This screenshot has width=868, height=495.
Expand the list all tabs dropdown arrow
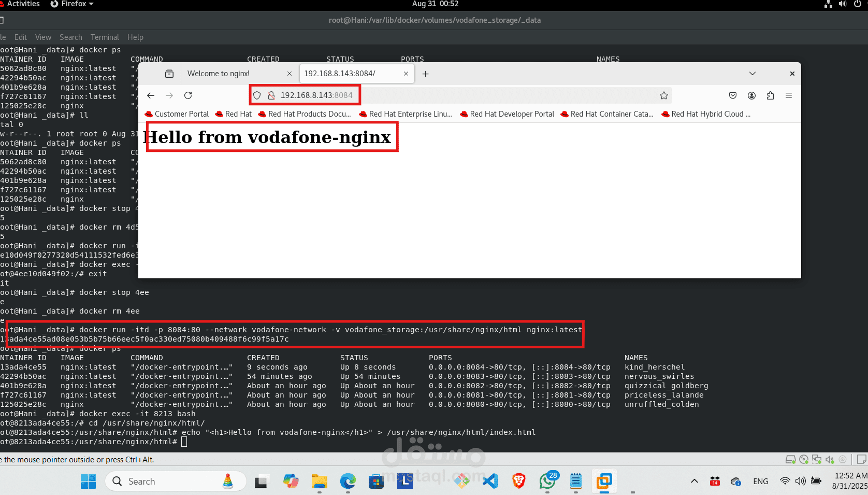point(753,74)
